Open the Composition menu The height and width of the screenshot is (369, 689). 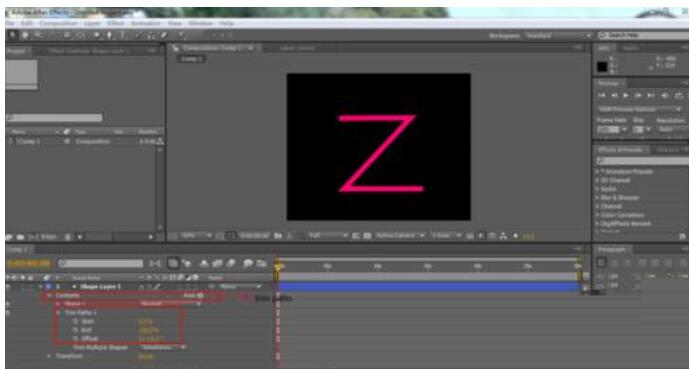tap(59, 23)
